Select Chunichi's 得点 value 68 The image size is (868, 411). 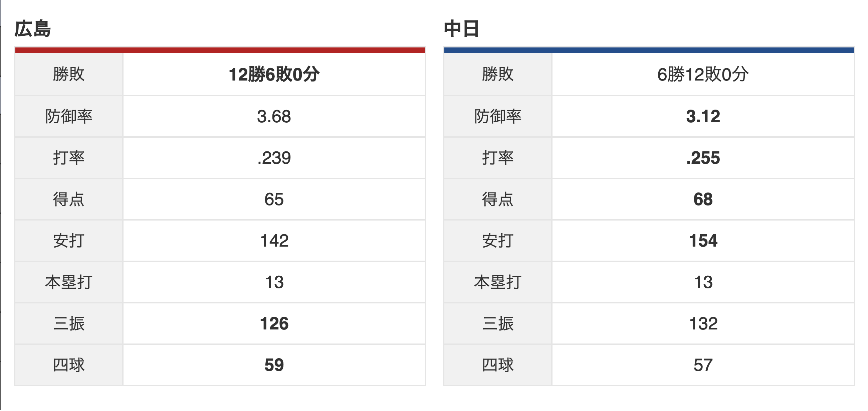click(x=703, y=199)
